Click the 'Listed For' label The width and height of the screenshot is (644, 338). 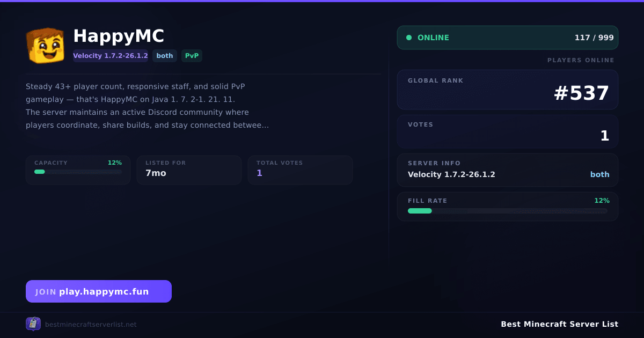166,163
